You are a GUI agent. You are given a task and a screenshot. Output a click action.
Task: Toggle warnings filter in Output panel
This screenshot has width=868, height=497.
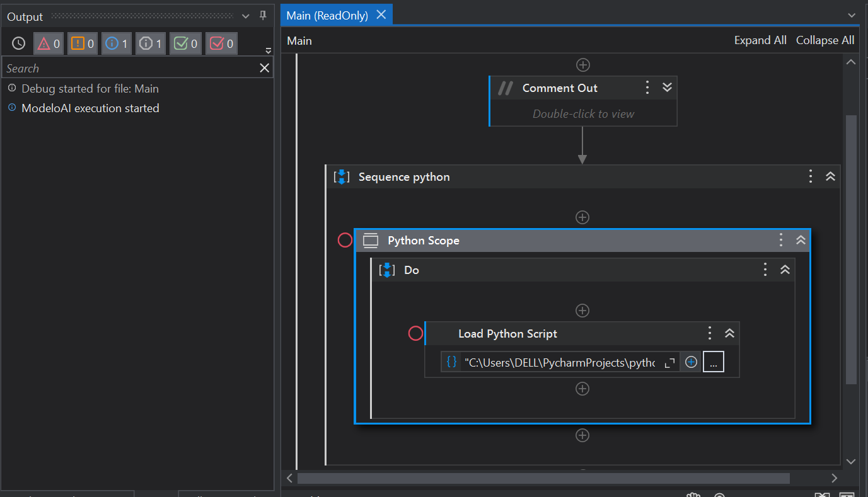83,43
